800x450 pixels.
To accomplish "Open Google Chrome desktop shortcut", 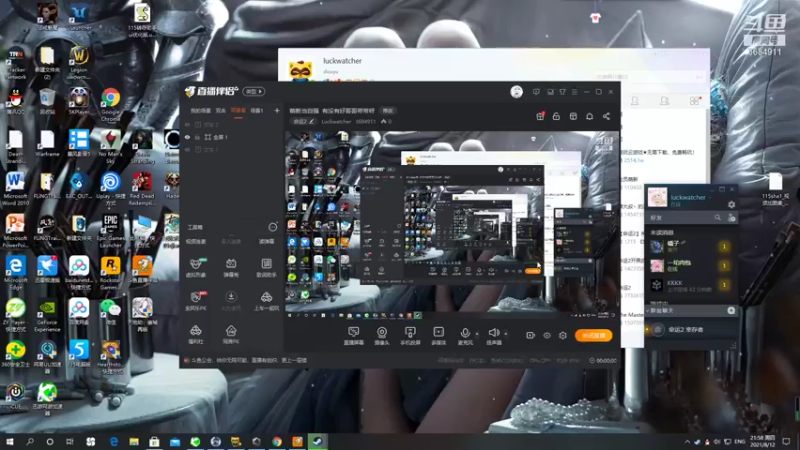I will point(110,103).
